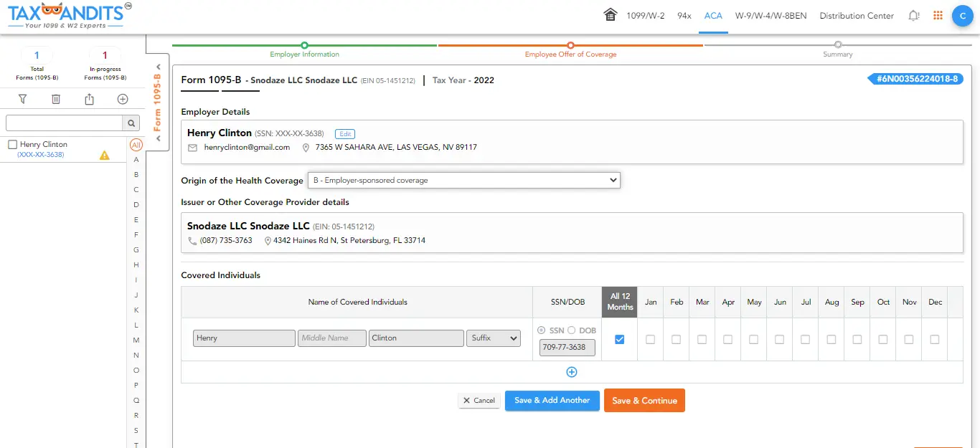
Task: Open the Distribution Center menu
Action: point(857,16)
